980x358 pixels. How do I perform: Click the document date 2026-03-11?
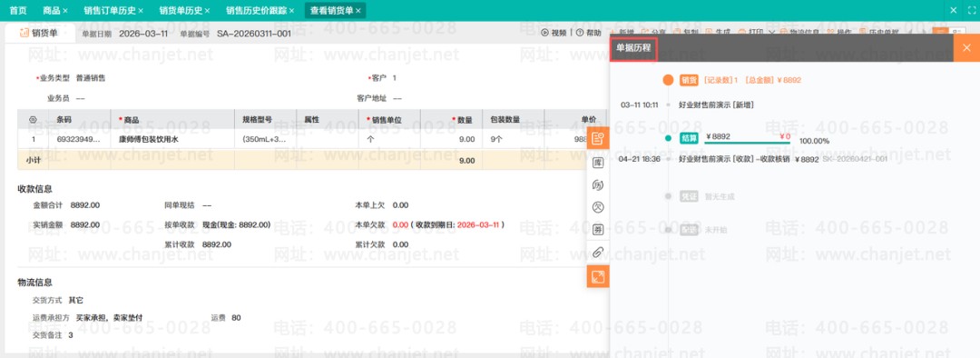pos(143,34)
